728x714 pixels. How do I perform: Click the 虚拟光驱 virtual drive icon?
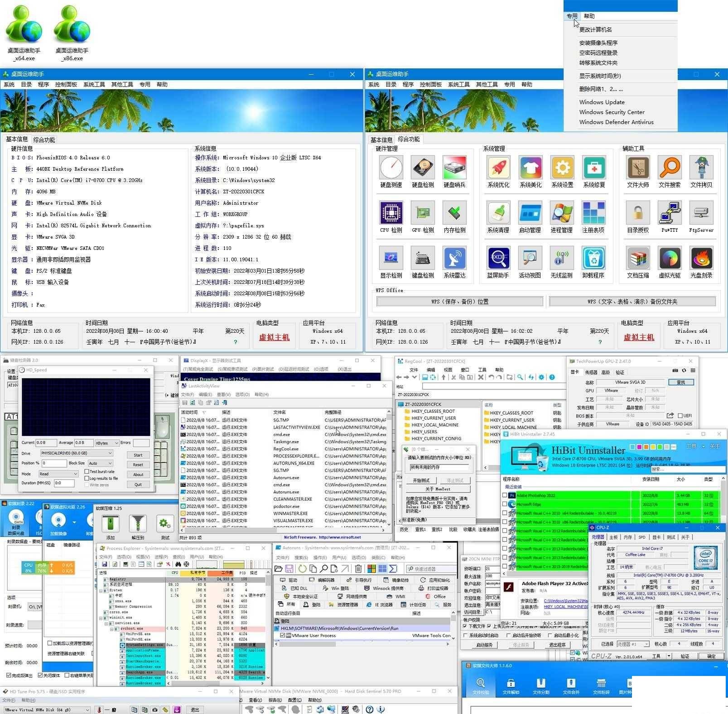point(670,258)
